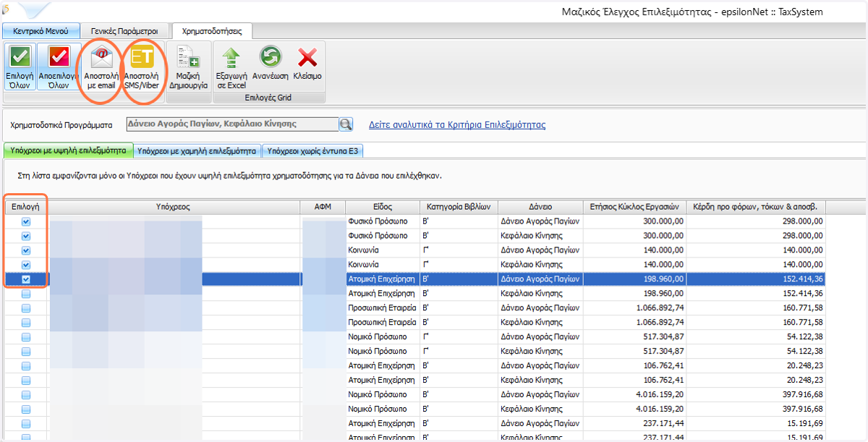Open the magnifier lookup beside Χρηματοδοτικά Προγράμματα
868x442 pixels.
pos(346,124)
